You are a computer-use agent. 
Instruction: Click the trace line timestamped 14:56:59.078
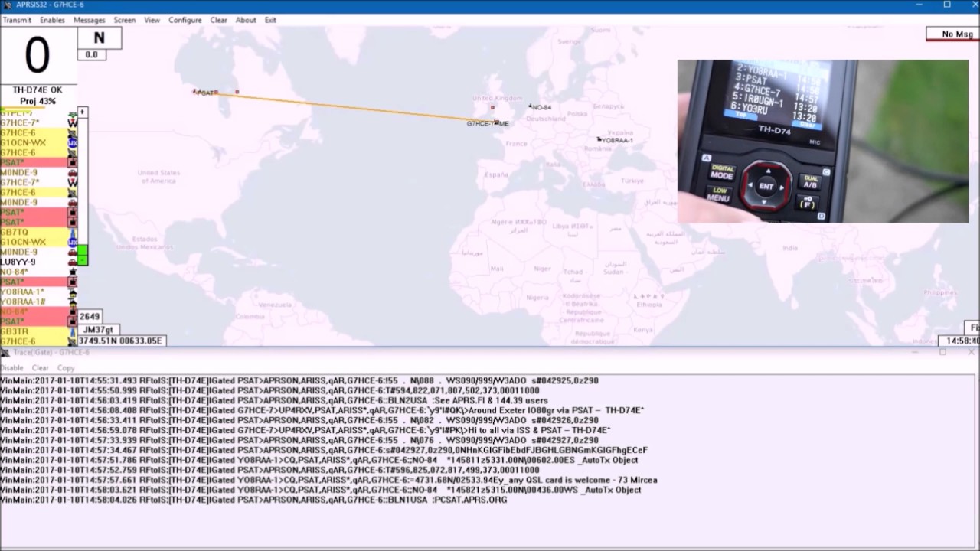click(x=305, y=430)
